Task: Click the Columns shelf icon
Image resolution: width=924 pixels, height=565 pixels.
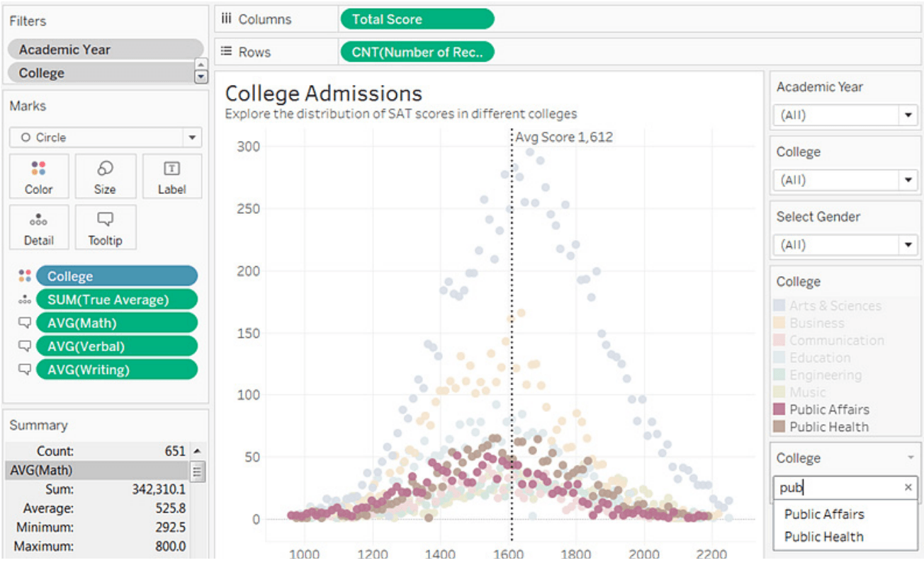Action: coord(227,19)
